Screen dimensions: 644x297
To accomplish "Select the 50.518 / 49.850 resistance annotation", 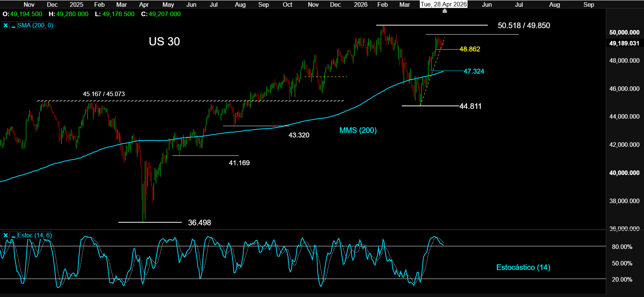I will [523, 26].
